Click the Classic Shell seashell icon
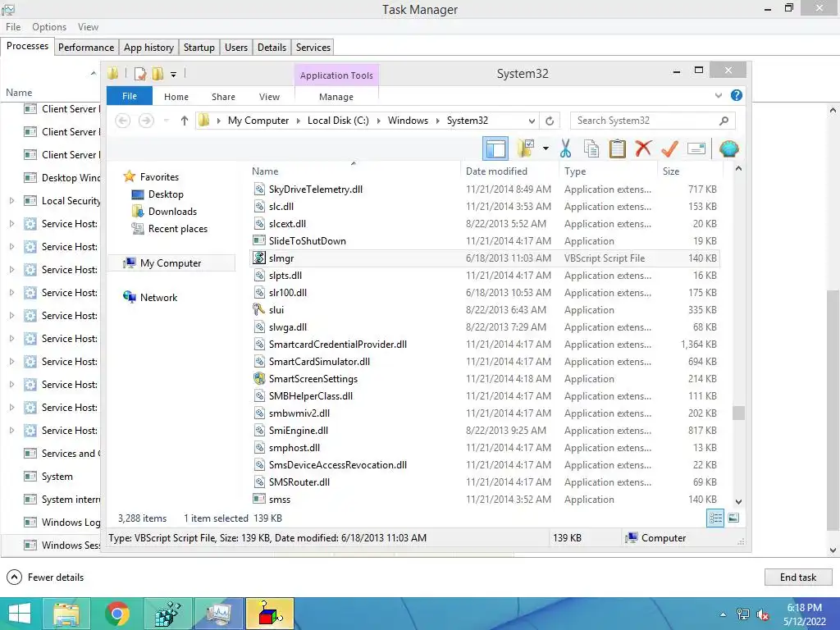The height and width of the screenshot is (630, 840). pos(729,148)
